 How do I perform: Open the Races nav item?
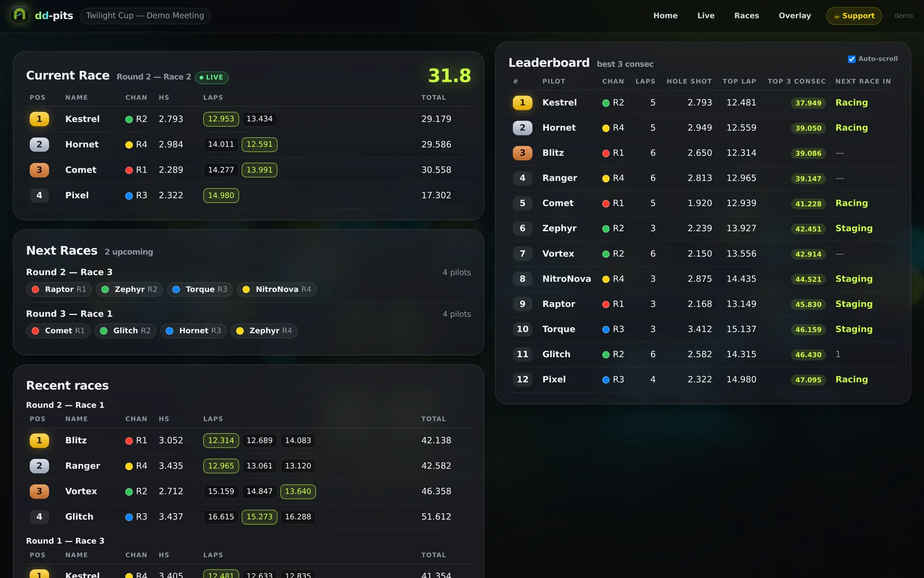[x=747, y=16]
